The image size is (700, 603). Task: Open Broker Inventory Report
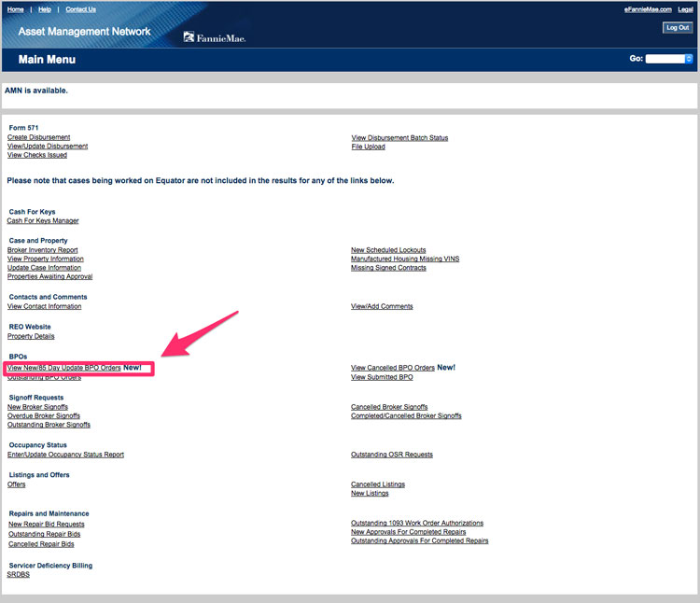(42, 250)
